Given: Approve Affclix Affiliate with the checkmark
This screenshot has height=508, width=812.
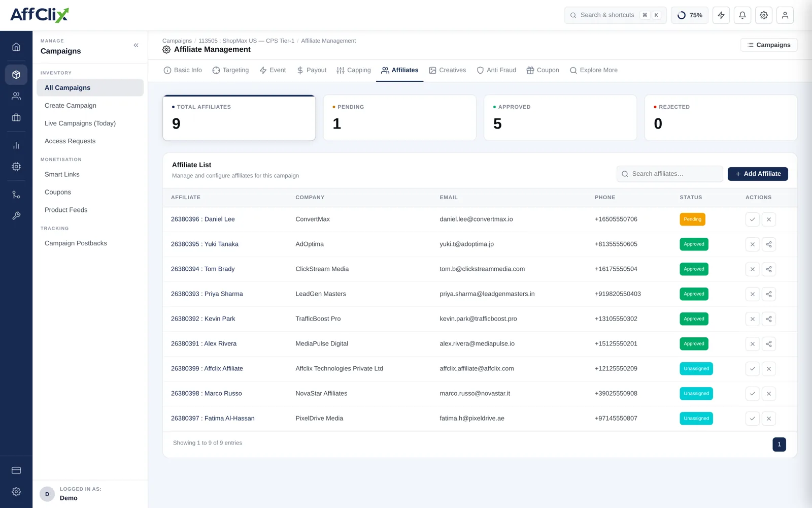Looking at the screenshot, I should pyautogui.click(x=753, y=369).
